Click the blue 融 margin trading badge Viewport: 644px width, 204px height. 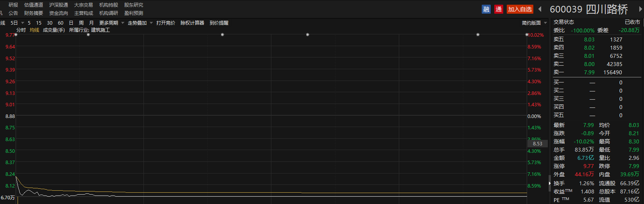click(486, 9)
